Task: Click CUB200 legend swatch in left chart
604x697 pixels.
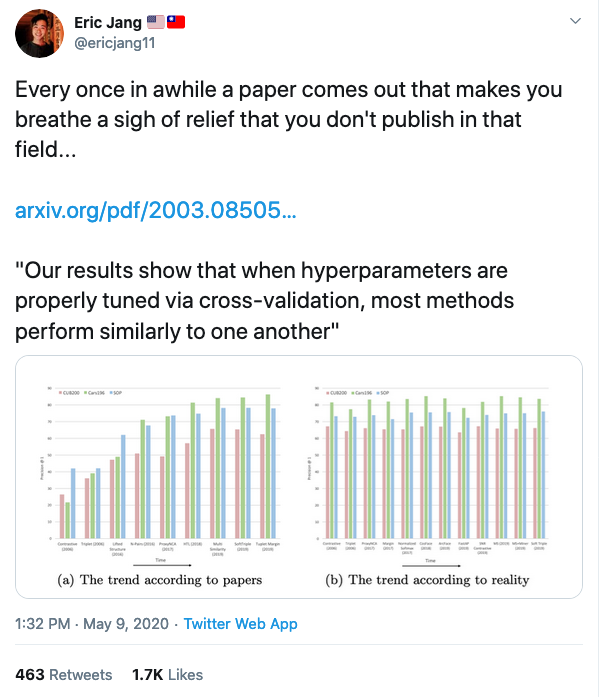Action: click(61, 390)
